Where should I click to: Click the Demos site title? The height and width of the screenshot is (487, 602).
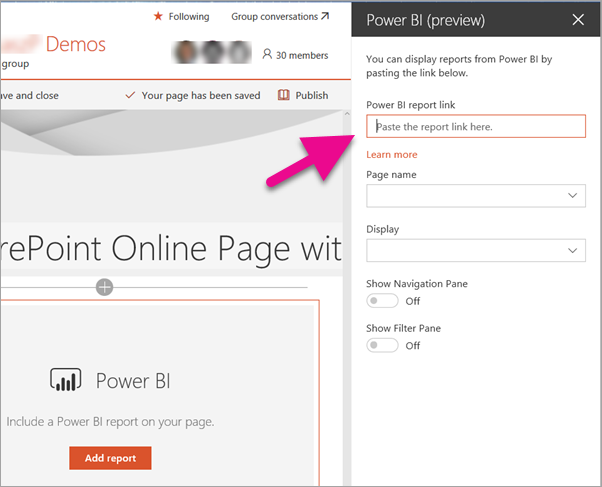click(76, 44)
